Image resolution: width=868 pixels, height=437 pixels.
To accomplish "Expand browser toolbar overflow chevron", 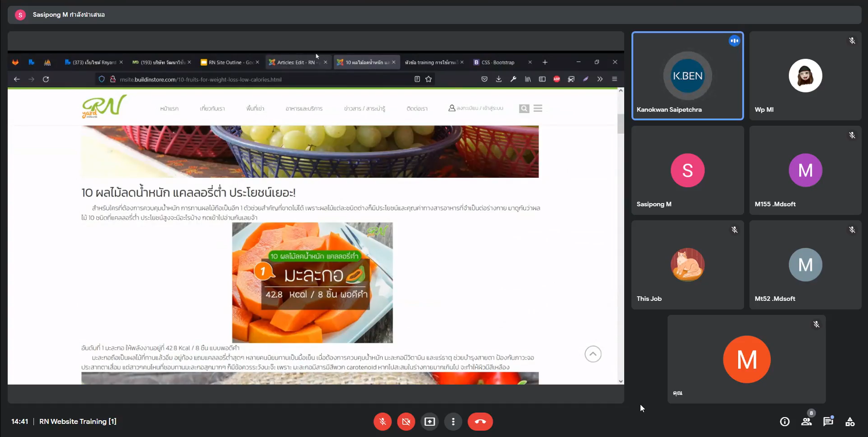I will pyautogui.click(x=600, y=79).
